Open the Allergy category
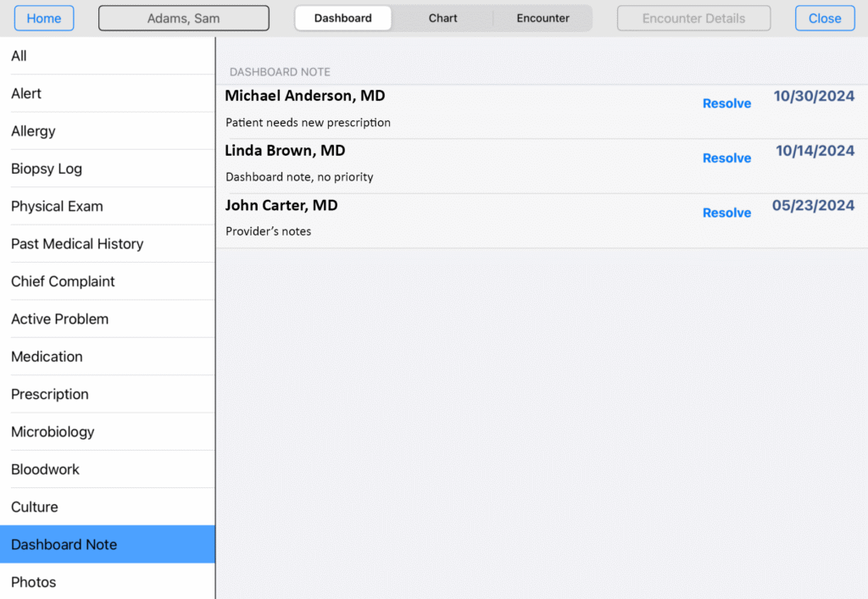Screen dimensions: 868x599 tap(107, 131)
